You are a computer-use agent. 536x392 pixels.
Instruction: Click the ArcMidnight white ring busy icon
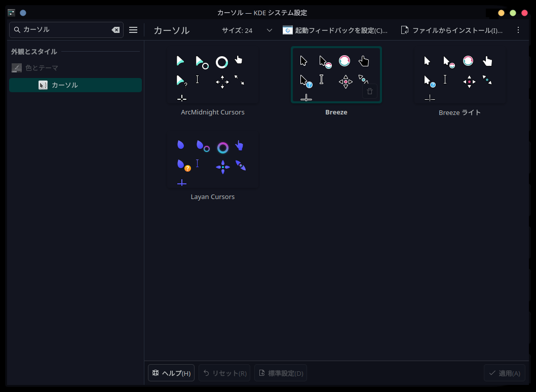[x=222, y=62]
